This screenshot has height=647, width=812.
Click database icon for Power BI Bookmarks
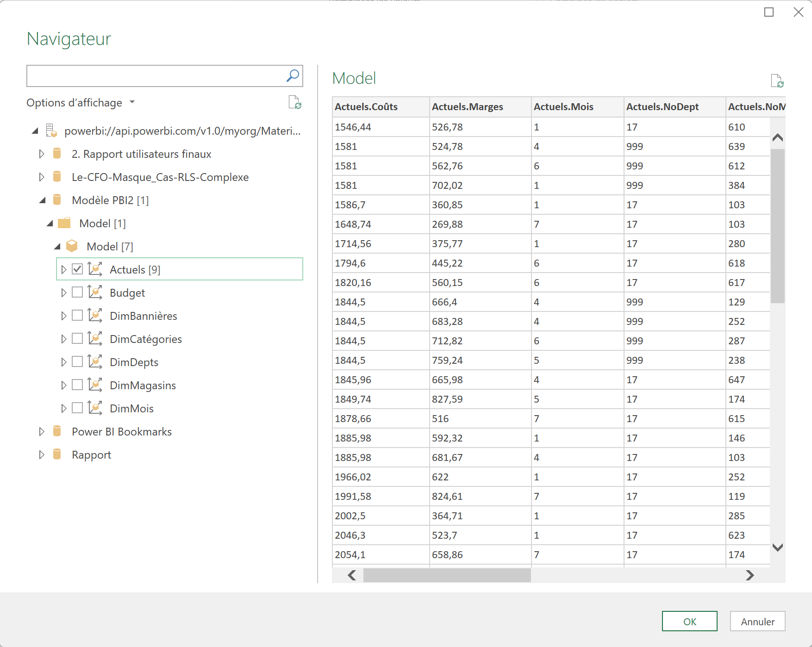57,431
